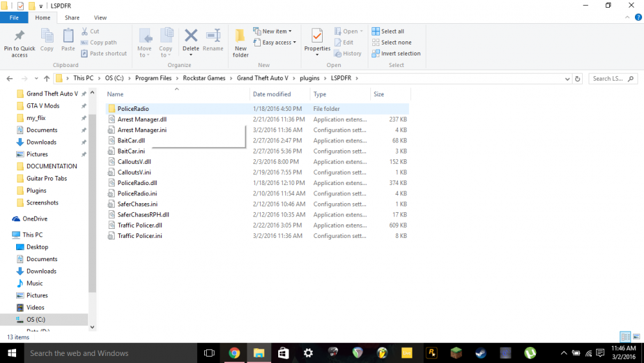Viewport: 644px width, 363px height.
Task: Open my_flix in Quick access
Action: [36, 118]
